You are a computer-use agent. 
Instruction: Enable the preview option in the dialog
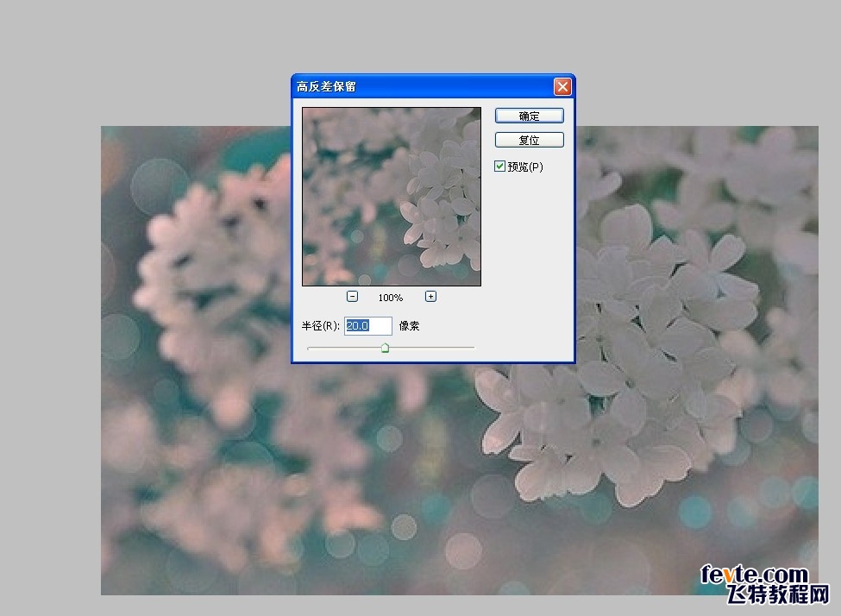499,167
